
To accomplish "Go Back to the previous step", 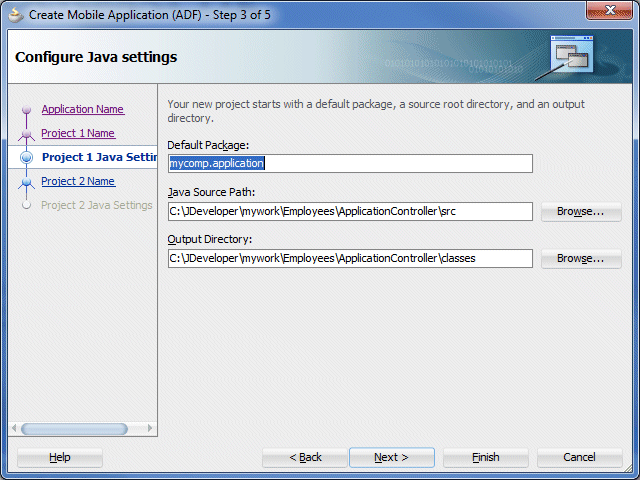I will coord(305,458).
